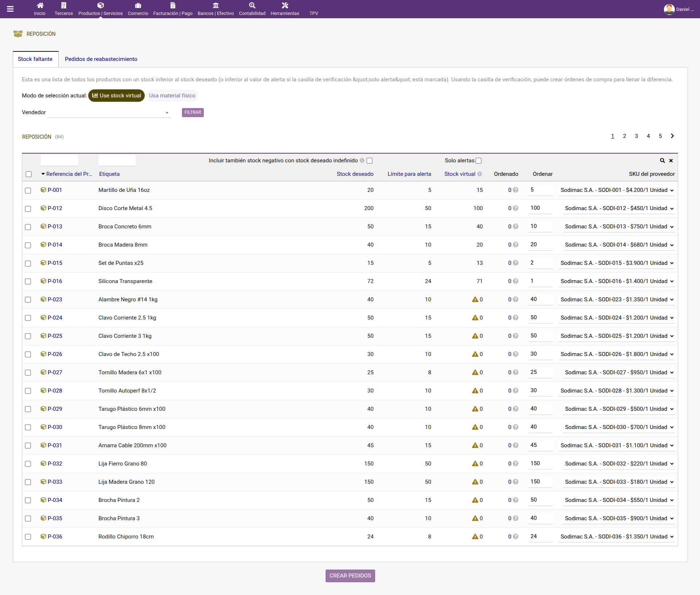Click help icon beside Stock virtual header
Viewport: 700px width, 595px height.
coord(480,174)
